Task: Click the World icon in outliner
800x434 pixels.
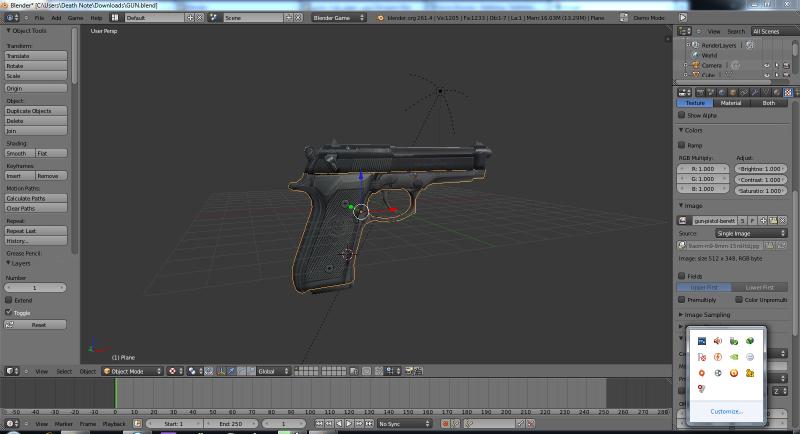Action: 695,55
